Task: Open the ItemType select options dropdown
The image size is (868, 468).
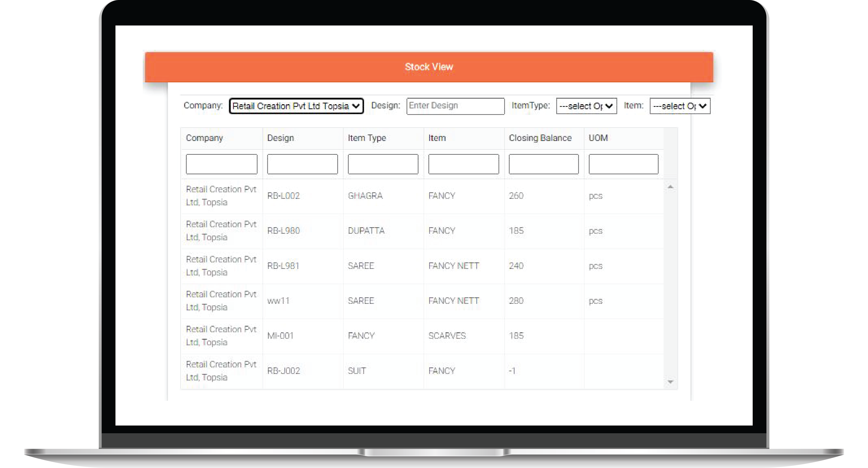Action: click(x=586, y=106)
